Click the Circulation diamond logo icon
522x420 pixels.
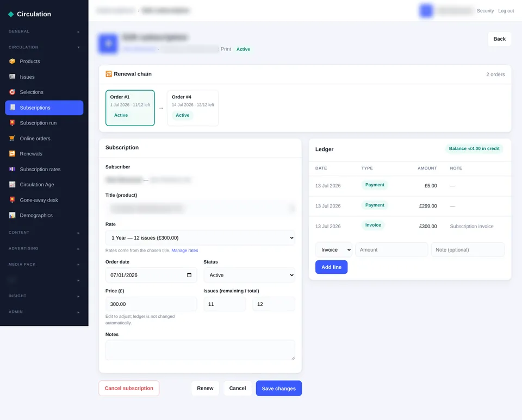click(x=11, y=14)
